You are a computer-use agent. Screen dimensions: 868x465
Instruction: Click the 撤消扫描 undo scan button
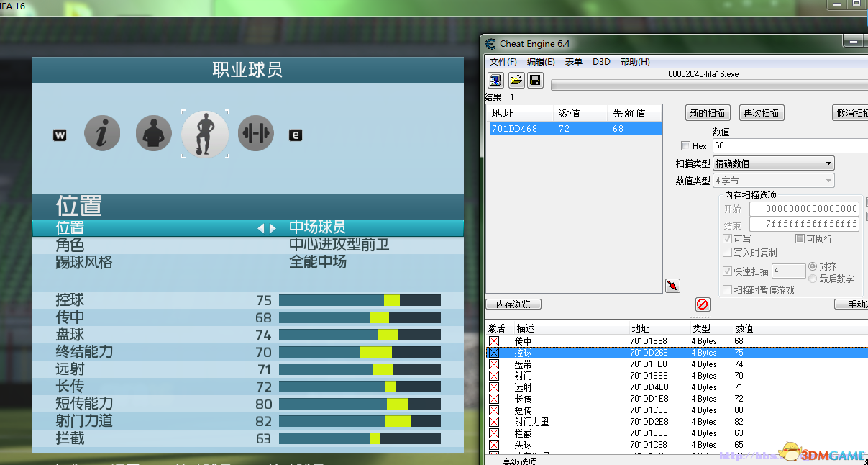tap(850, 113)
